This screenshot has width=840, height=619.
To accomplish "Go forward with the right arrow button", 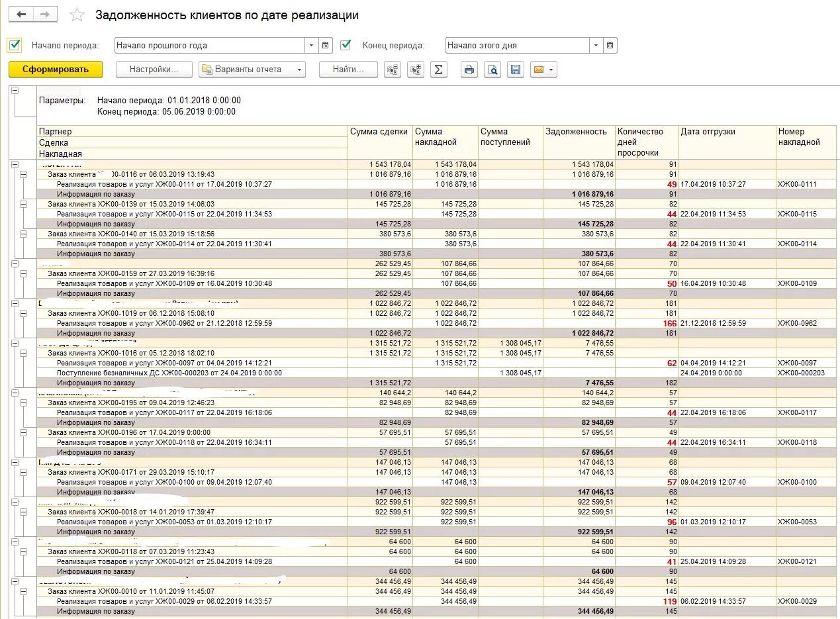I will click(45, 14).
